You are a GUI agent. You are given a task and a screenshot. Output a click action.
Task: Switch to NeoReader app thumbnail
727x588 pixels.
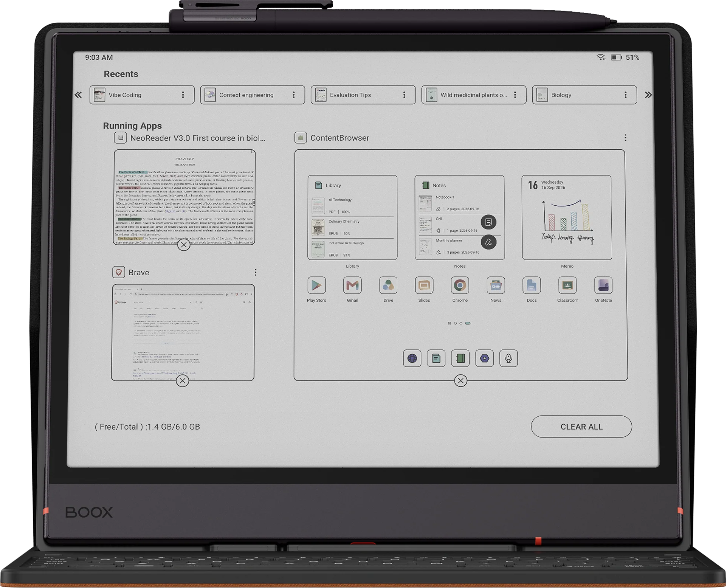point(184,197)
